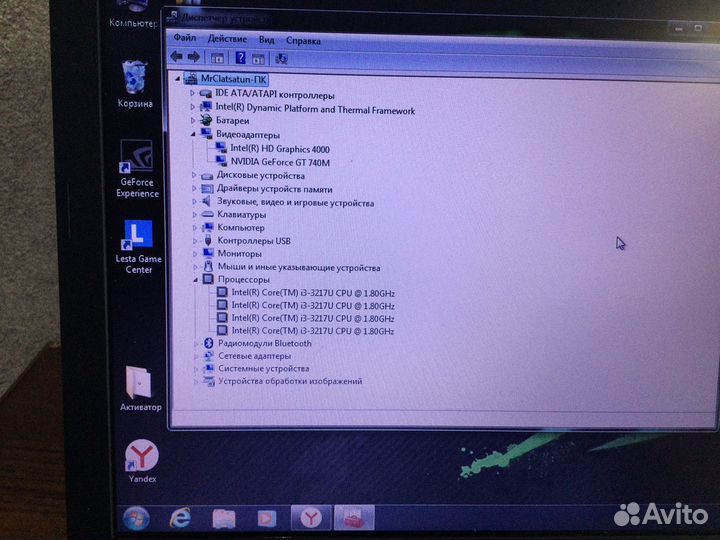This screenshot has width=720, height=540.
Task: Open Internet Explorer from the taskbar
Action: pos(180,518)
